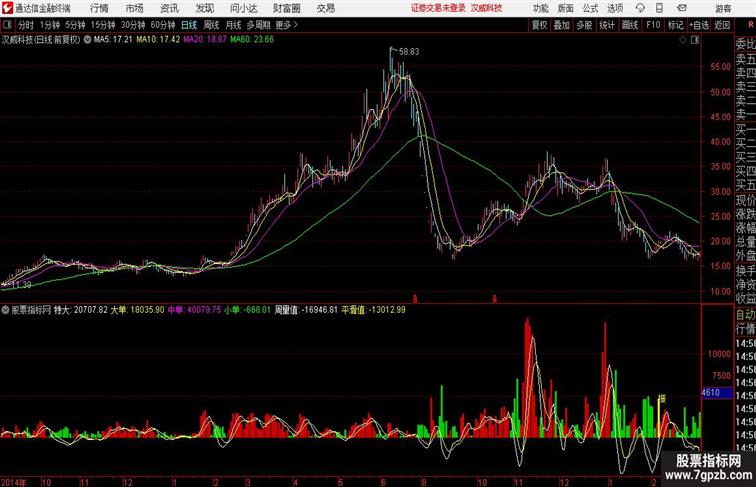756x487 pixels.
Task: Open the 发现 menu
Action: coord(204,8)
